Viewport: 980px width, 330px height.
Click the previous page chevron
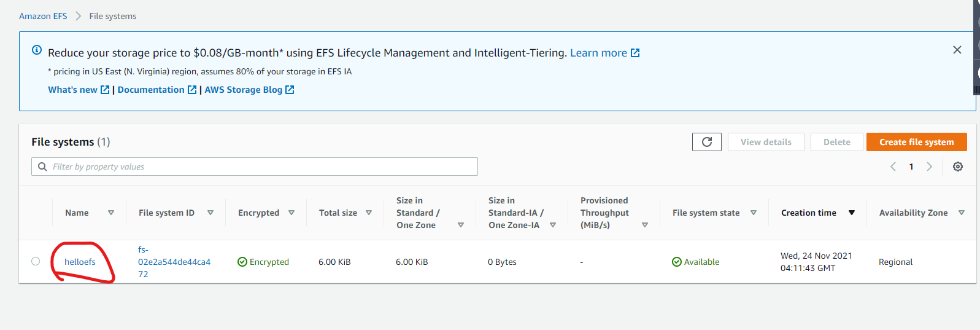[893, 167]
